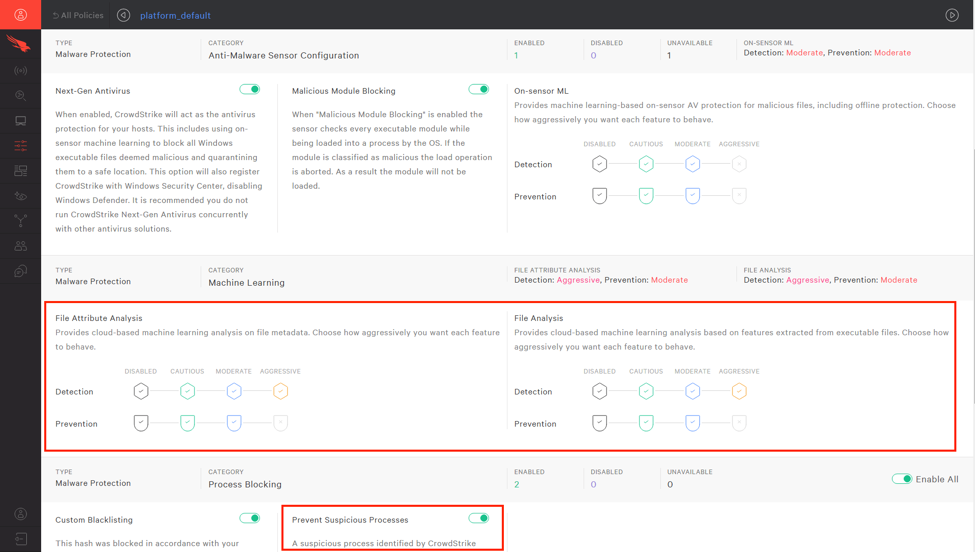Open the CrowdStrike falcon logo home
This screenshot has height=552, width=975.
tap(19, 44)
